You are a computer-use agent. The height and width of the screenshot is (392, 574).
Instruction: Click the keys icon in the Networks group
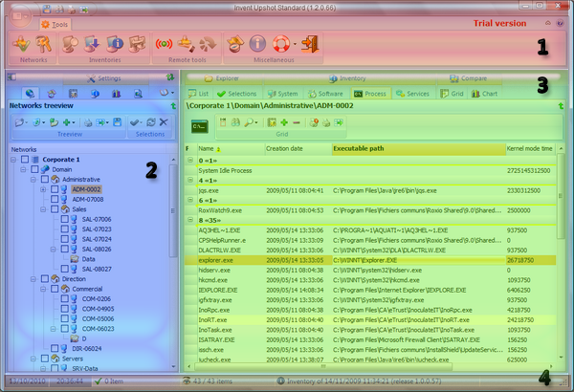click(x=44, y=44)
